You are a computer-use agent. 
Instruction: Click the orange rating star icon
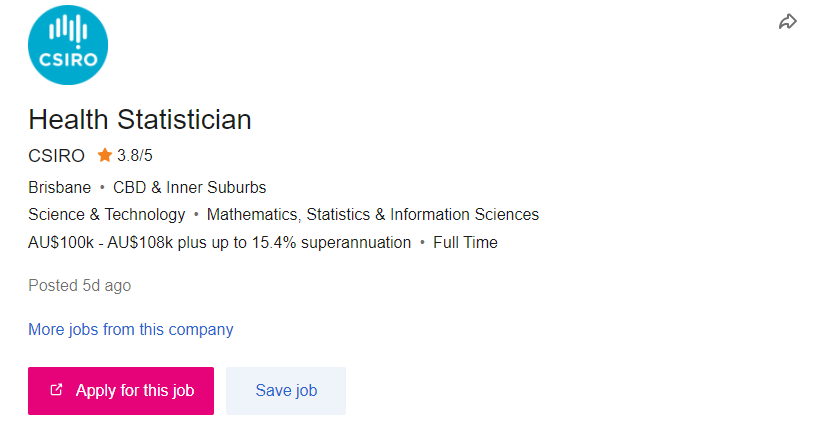[x=105, y=155]
